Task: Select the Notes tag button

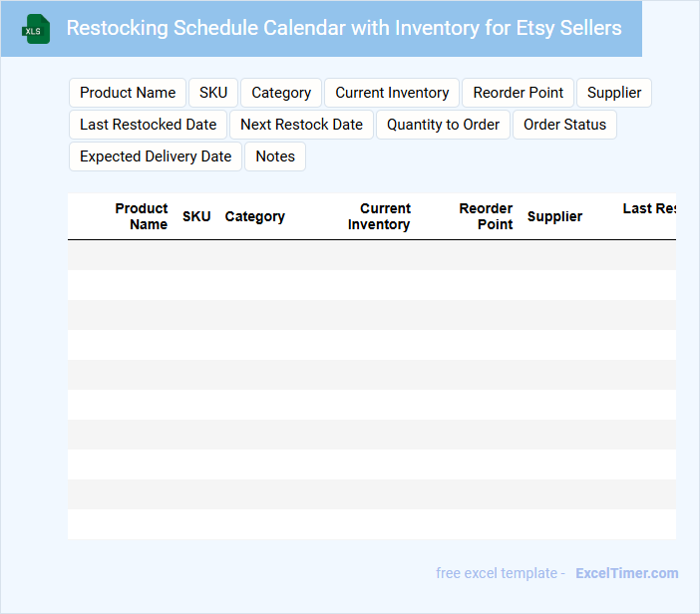Action: click(275, 156)
